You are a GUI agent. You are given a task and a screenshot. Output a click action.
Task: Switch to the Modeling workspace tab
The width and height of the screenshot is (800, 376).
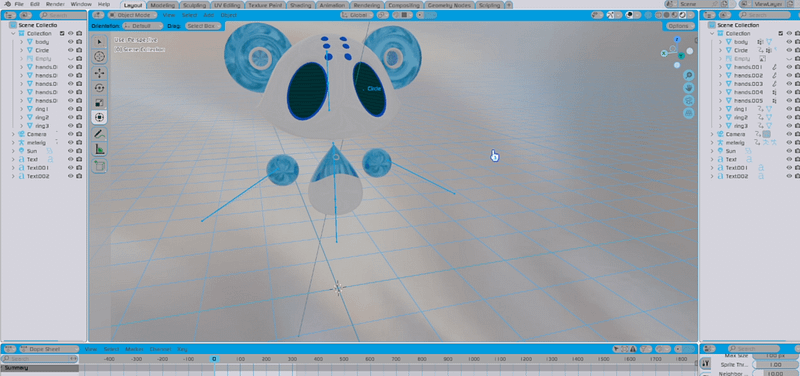coord(163,6)
